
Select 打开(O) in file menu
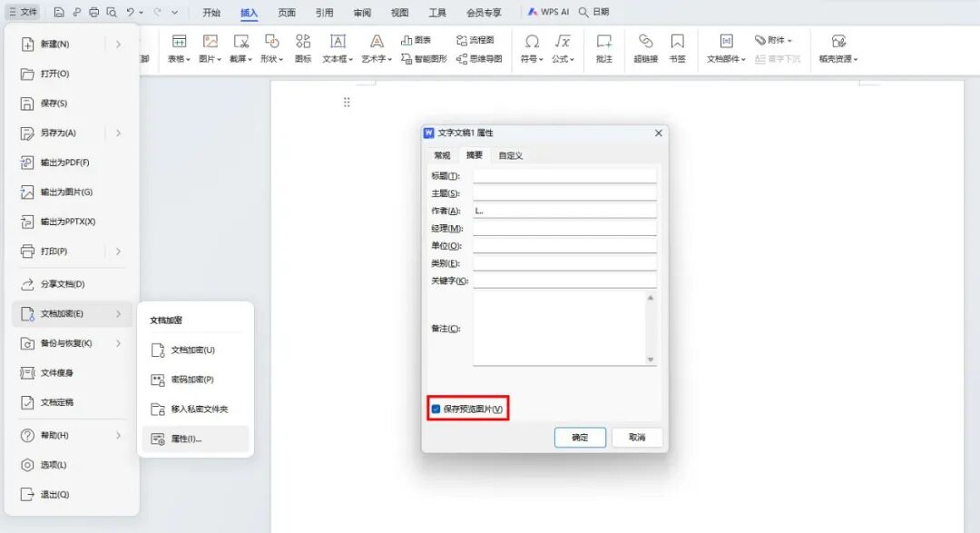click(x=72, y=74)
